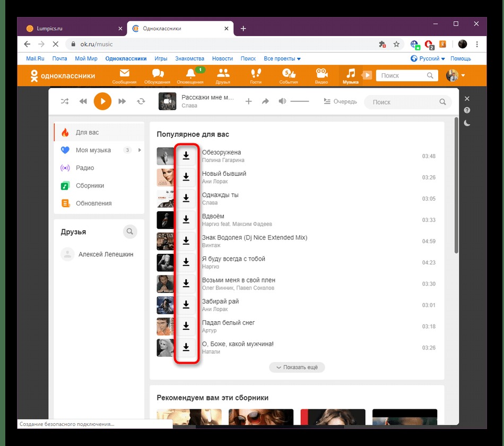The width and height of the screenshot is (504, 446).
Task: Bookmark this page with star icon
Action: pyautogui.click(x=396, y=44)
